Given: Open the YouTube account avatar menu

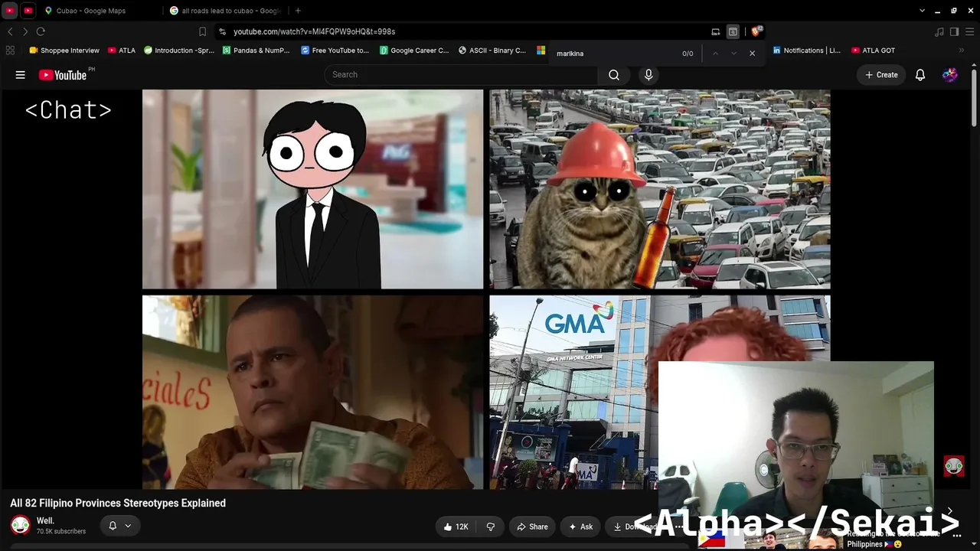Looking at the screenshot, I should pyautogui.click(x=950, y=75).
